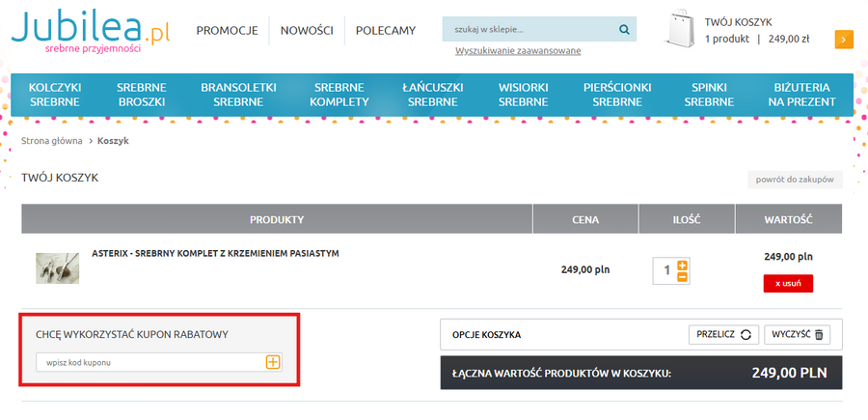Screen dimensions: 868x420
Task: Open Wyszukiwanie zaawansowane link
Action: click(518, 50)
